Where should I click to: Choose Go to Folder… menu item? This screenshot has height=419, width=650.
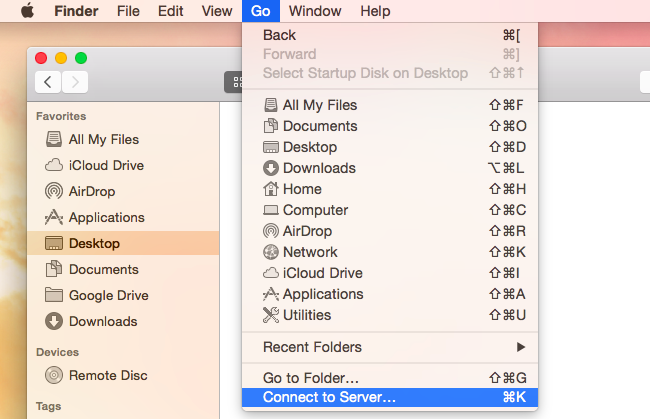click(x=390, y=378)
